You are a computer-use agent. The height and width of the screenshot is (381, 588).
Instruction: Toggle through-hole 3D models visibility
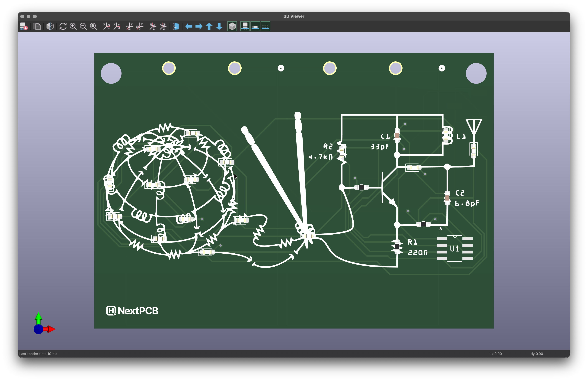245,26
